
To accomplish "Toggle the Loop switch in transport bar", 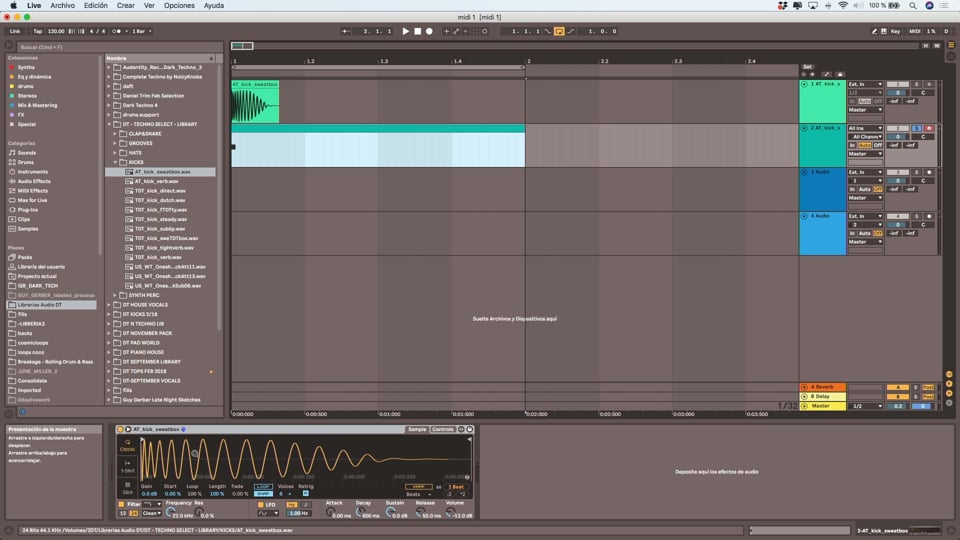I will tap(559, 31).
